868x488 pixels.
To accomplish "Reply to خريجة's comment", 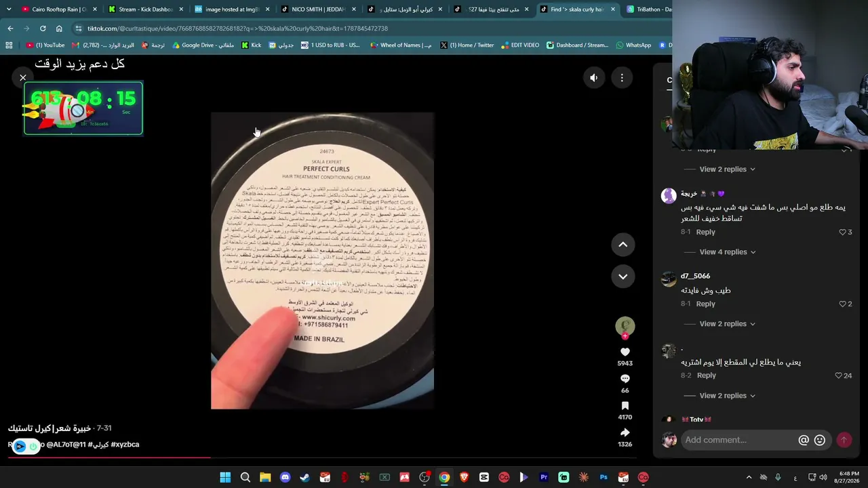I will click(705, 232).
